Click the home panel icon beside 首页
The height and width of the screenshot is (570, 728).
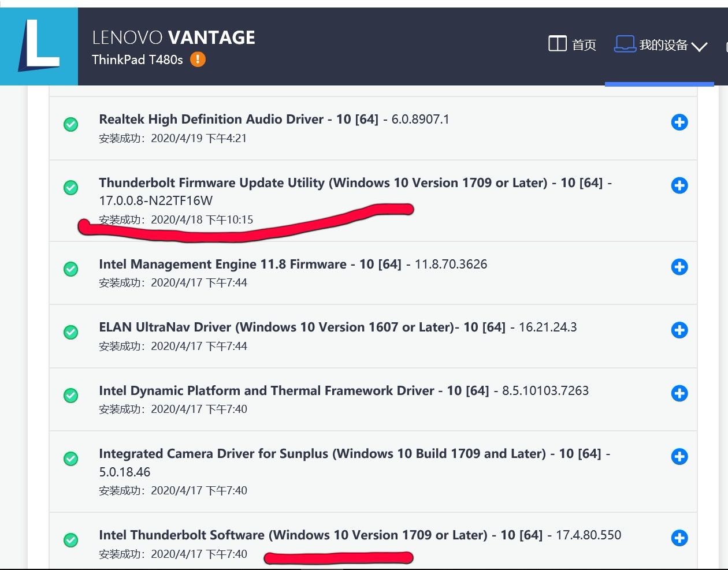click(x=557, y=44)
